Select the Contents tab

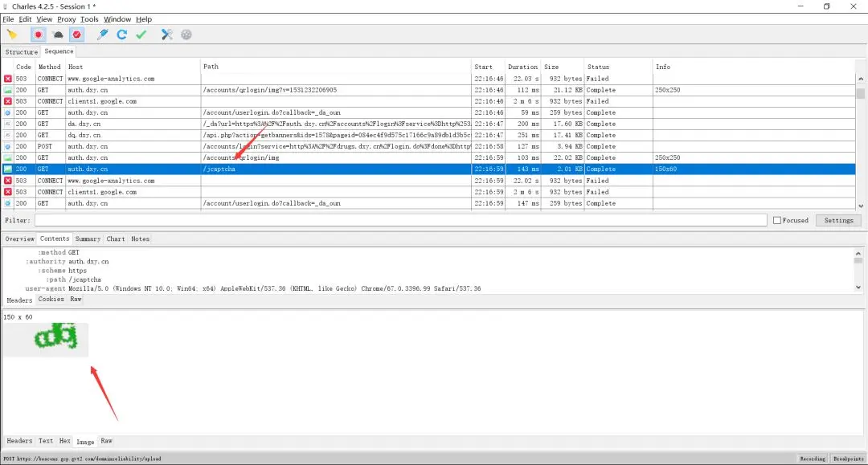(55, 239)
